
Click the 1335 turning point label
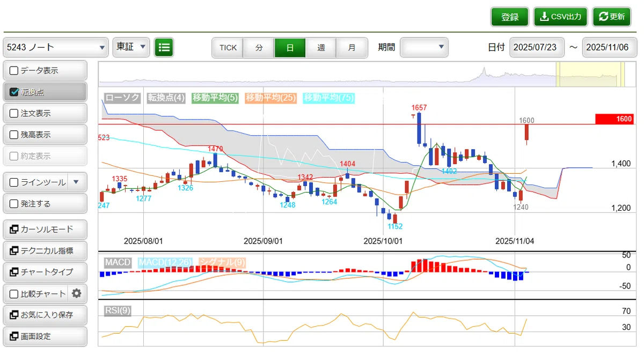120,179
